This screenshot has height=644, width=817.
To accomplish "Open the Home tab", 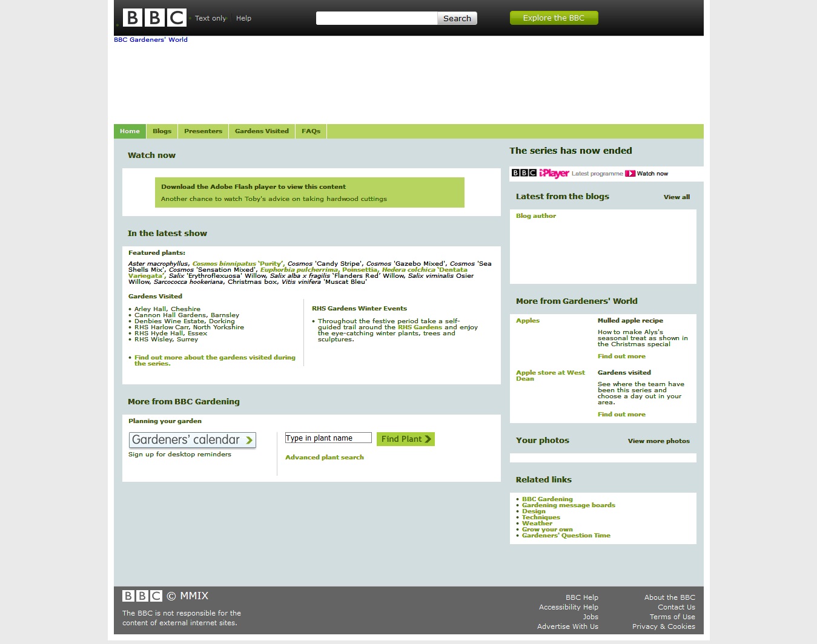I will pyautogui.click(x=130, y=131).
